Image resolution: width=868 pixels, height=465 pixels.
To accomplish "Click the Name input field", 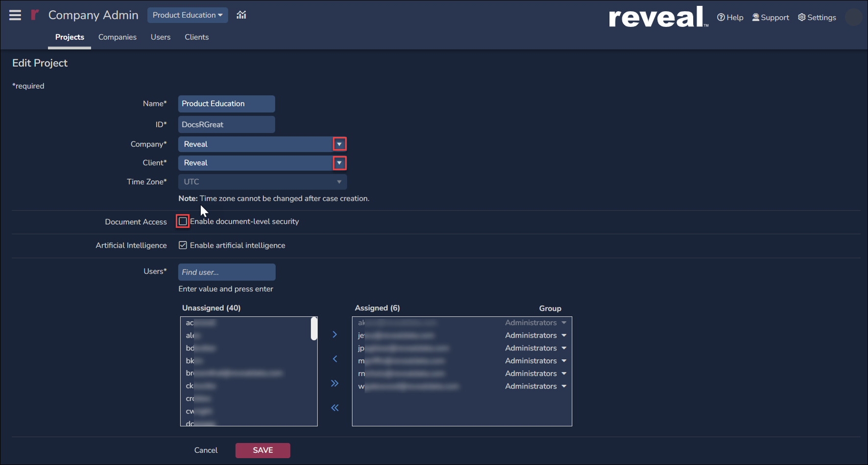I will pyautogui.click(x=226, y=104).
